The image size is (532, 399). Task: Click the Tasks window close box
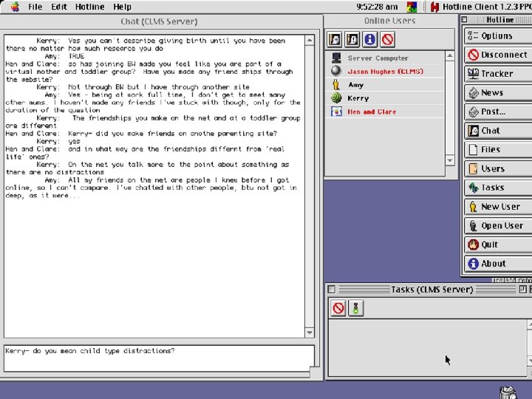pos(332,290)
